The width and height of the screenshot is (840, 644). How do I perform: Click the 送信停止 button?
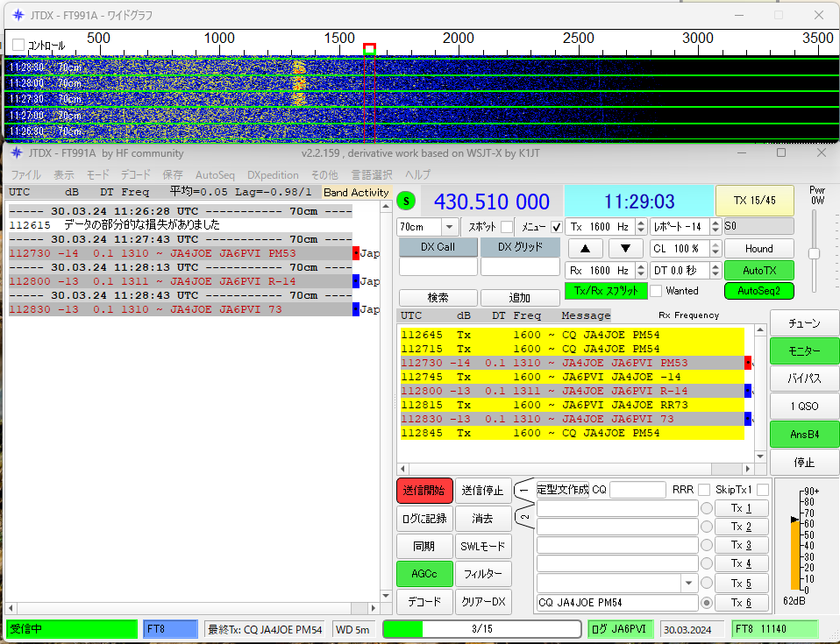click(x=482, y=491)
